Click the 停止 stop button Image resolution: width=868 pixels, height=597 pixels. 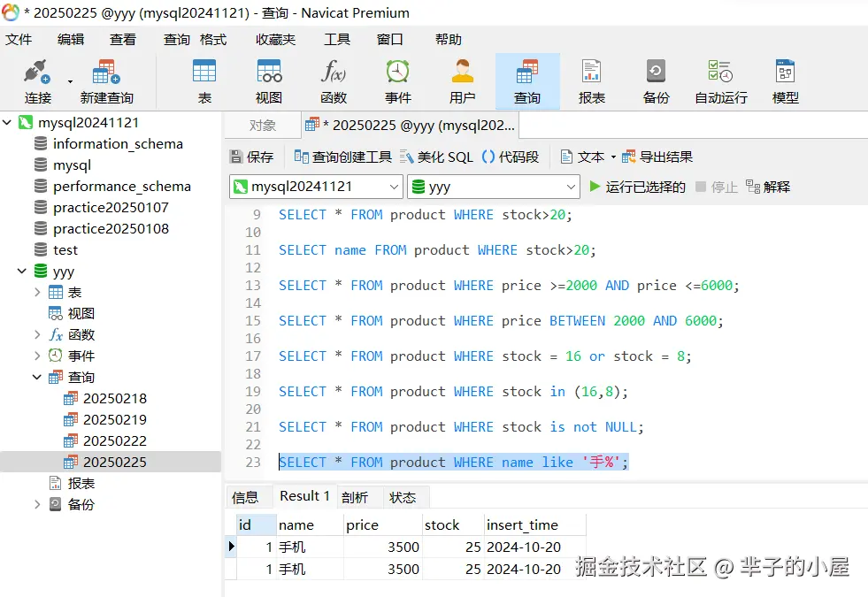717,187
